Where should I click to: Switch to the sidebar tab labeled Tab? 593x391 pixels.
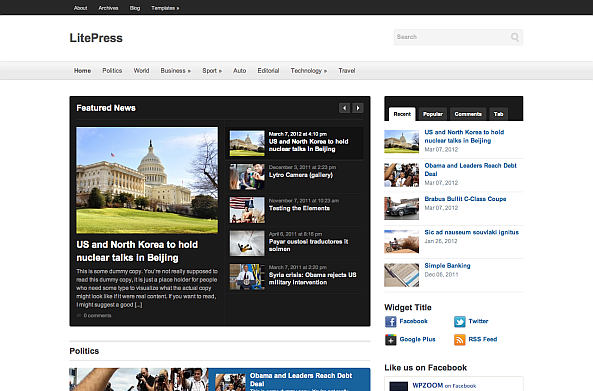coord(498,114)
